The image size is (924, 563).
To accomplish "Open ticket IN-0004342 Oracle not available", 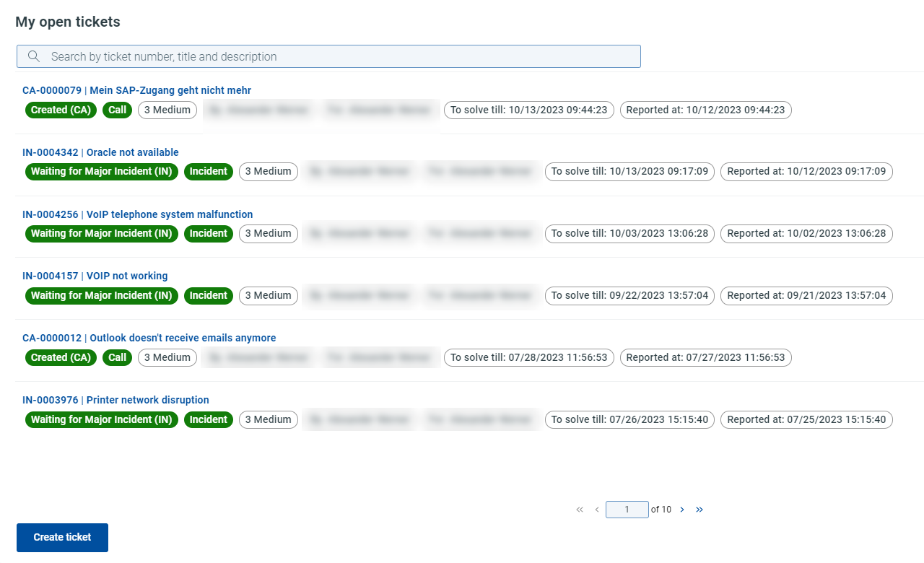I will tap(100, 152).
